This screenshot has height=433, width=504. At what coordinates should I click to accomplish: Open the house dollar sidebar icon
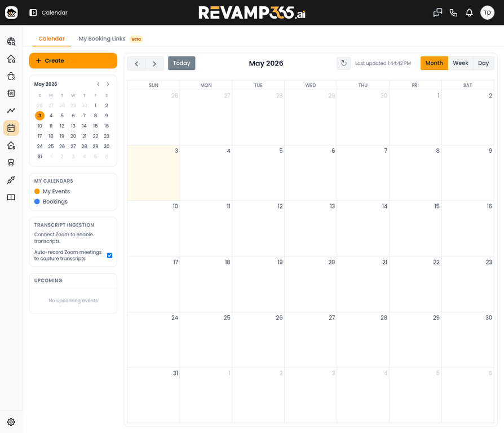[11, 145]
